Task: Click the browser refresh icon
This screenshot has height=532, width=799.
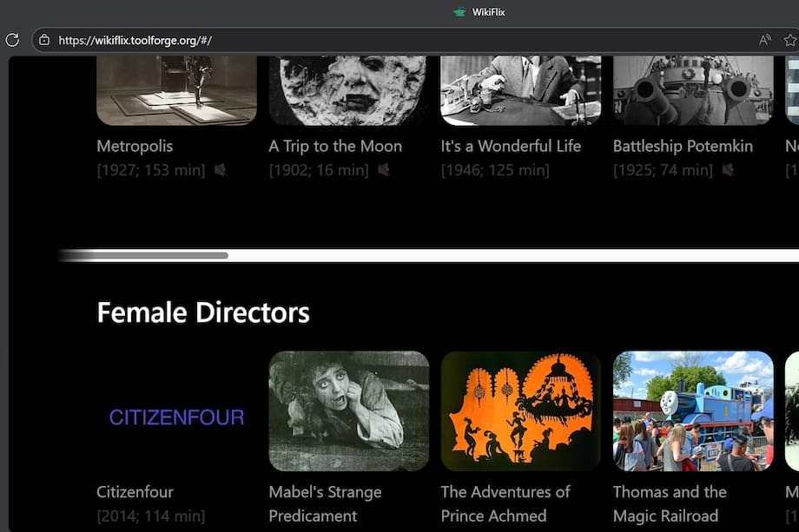Action: click(x=12, y=40)
